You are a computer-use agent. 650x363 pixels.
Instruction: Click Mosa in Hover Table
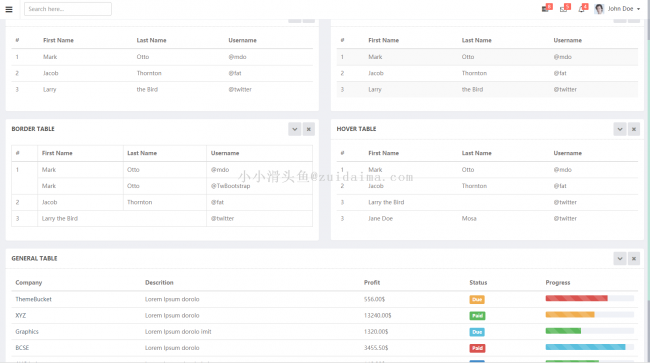tap(469, 218)
